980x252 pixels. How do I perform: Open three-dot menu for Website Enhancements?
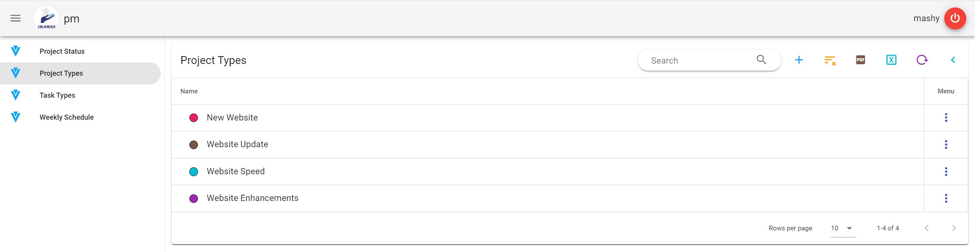[946, 199]
